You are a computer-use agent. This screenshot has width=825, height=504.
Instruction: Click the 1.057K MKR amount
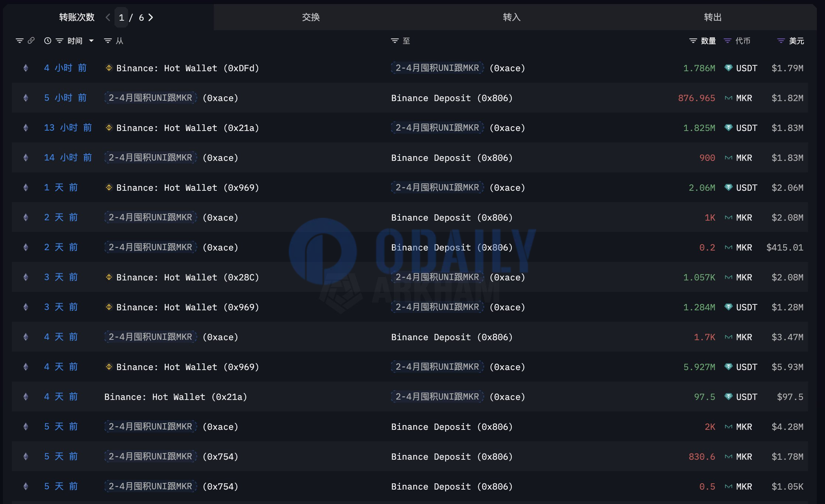pos(699,277)
